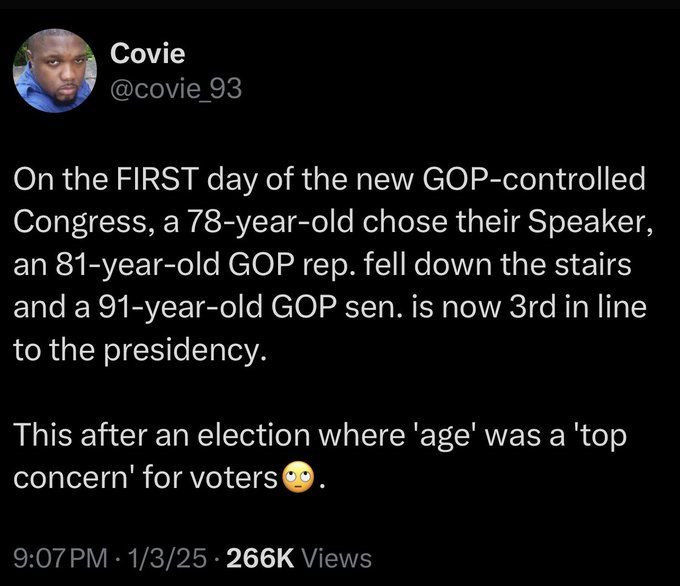Screen dimensions: 680x586
Task: Click the 1/3/25 post date
Action: tap(167, 558)
